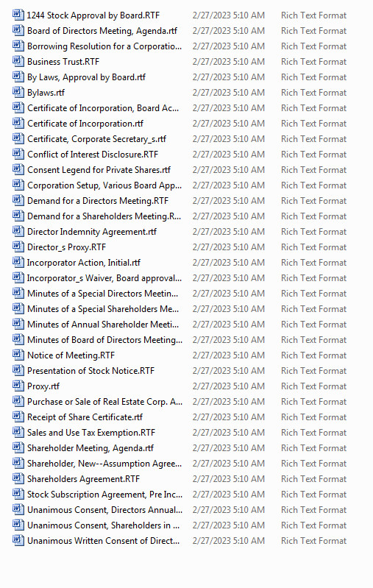Click the By Laws, Approval by Board.rtf file name
Image resolution: width=373 pixels, height=588 pixels.
pos(86,77)
